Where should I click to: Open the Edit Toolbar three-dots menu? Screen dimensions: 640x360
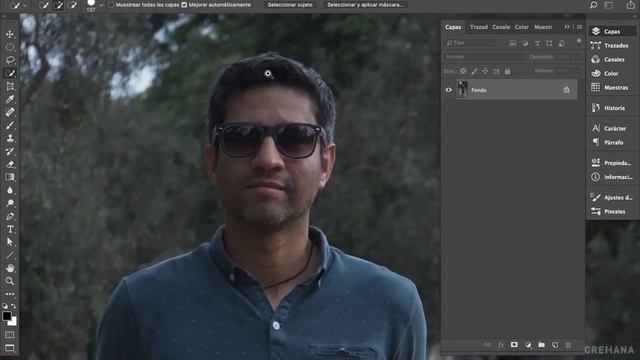[x=10, y=294]
